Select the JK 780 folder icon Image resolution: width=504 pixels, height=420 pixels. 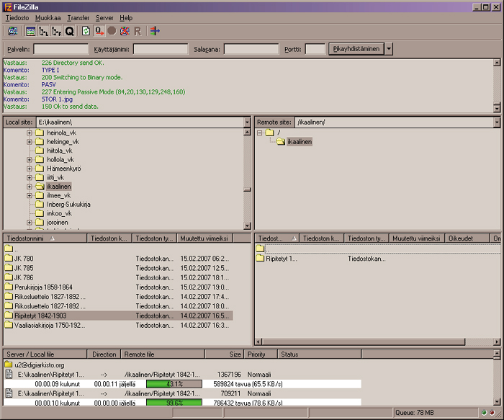pos(9,258)
